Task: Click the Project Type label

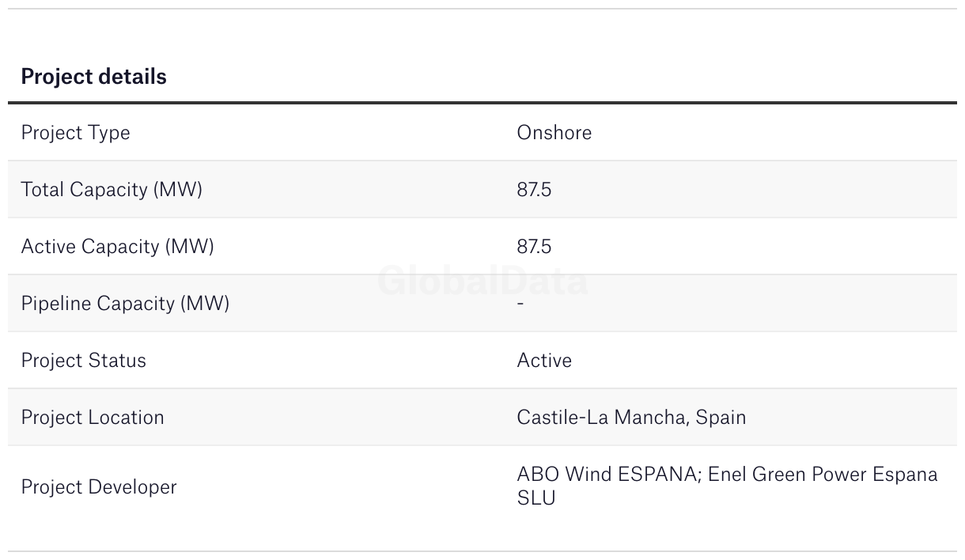Action: click(75, 133)
